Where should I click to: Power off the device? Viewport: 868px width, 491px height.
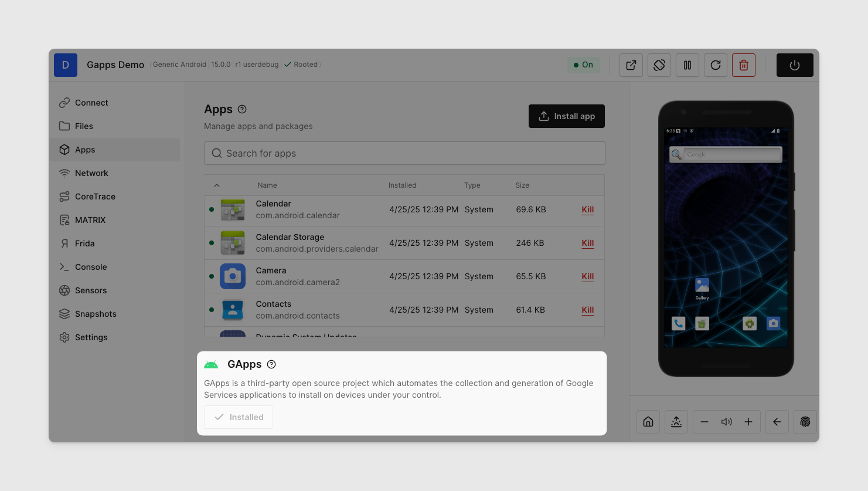tap(795, 65)
